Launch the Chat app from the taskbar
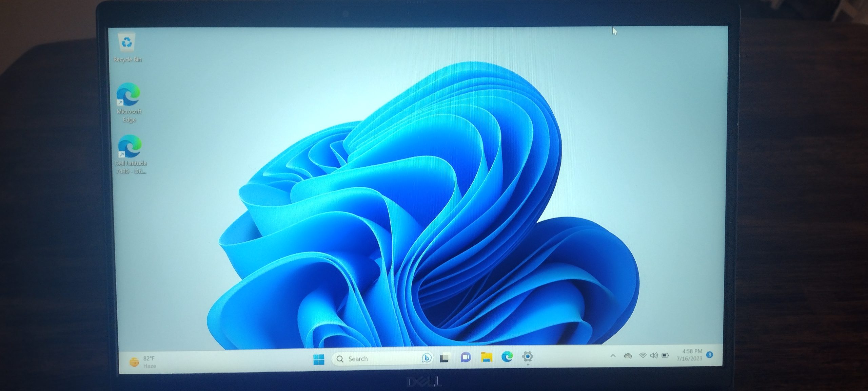The width and height of the screenshot is (868, 391). [x=466, y=357]
